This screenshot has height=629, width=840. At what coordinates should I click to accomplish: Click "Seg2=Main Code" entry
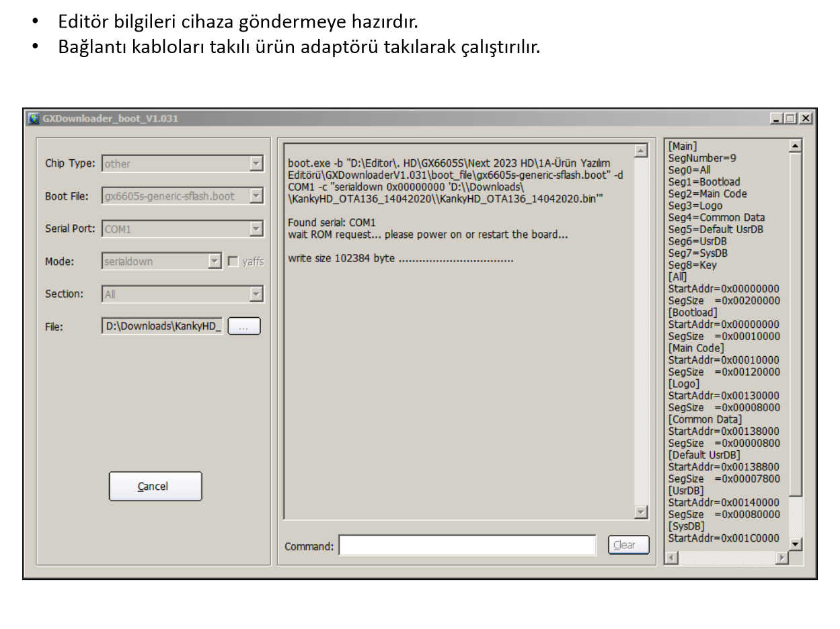point(708,194)
